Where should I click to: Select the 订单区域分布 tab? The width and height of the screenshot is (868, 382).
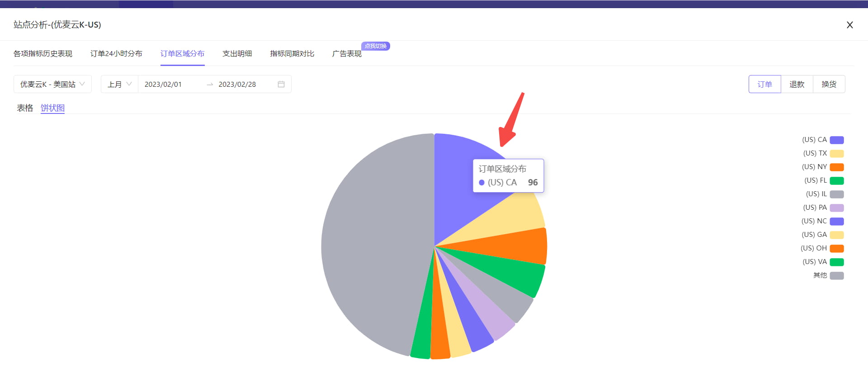pos(182,53)
